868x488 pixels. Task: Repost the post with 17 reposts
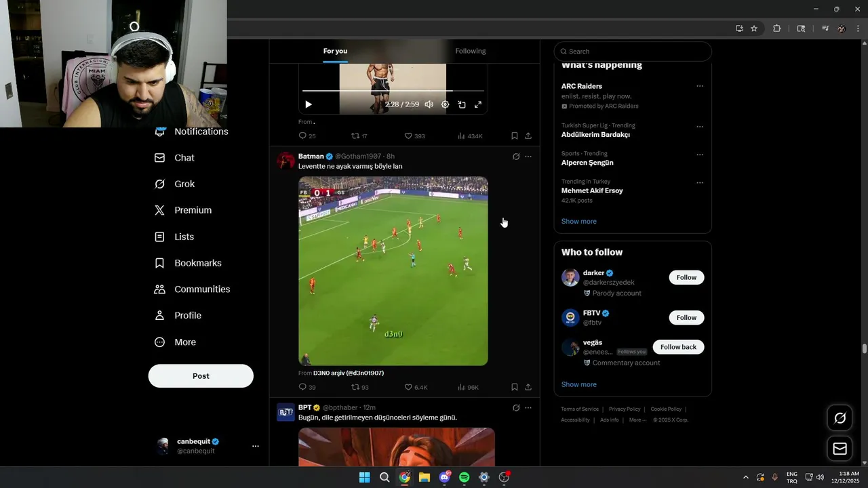[359, 136]
